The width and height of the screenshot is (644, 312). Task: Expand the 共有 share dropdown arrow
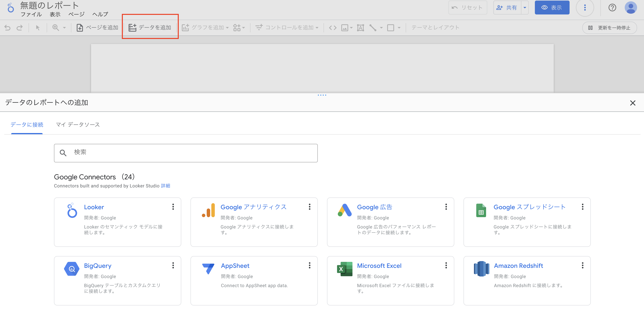pyautogui.click(x=525, y=8)
